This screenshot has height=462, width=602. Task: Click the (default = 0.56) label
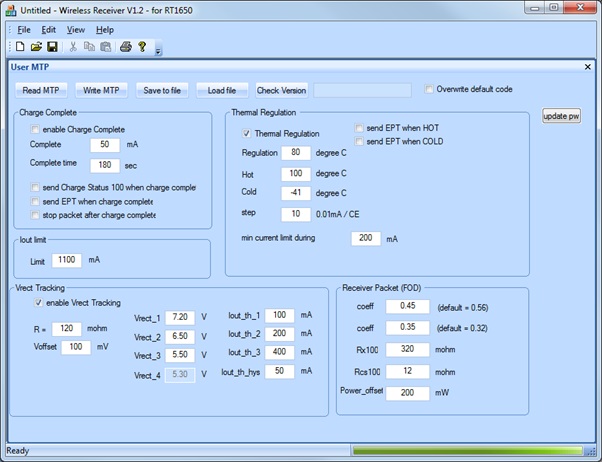click(x=463, y=308)
